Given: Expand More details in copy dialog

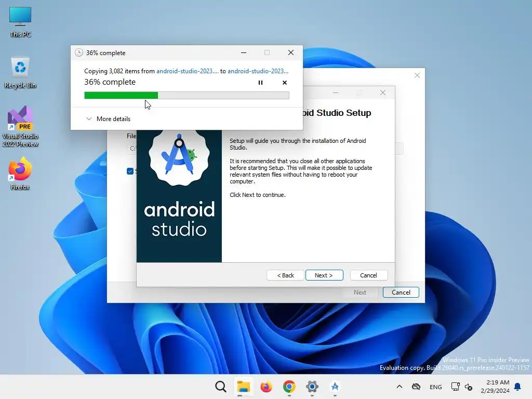Looking at the screenshot, I should (x=108, y=119).
